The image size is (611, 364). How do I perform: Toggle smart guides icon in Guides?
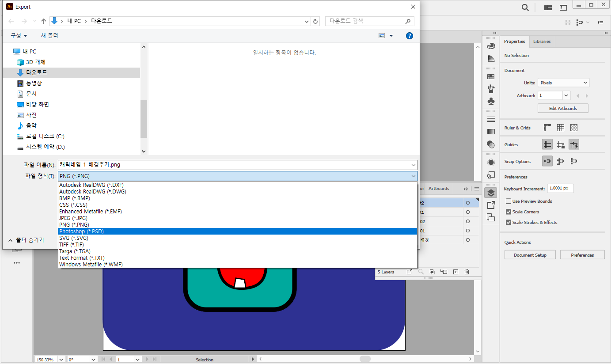[x=574, y=144]
